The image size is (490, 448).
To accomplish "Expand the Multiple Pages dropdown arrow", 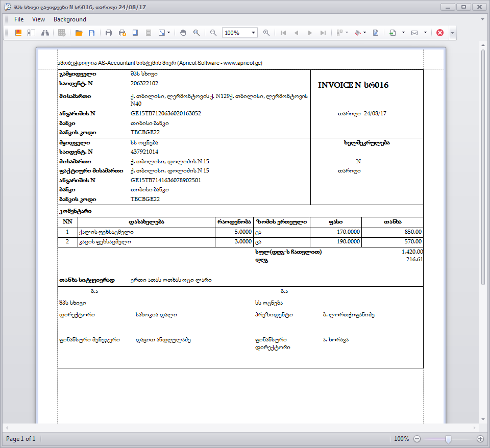I will (347, 33).
